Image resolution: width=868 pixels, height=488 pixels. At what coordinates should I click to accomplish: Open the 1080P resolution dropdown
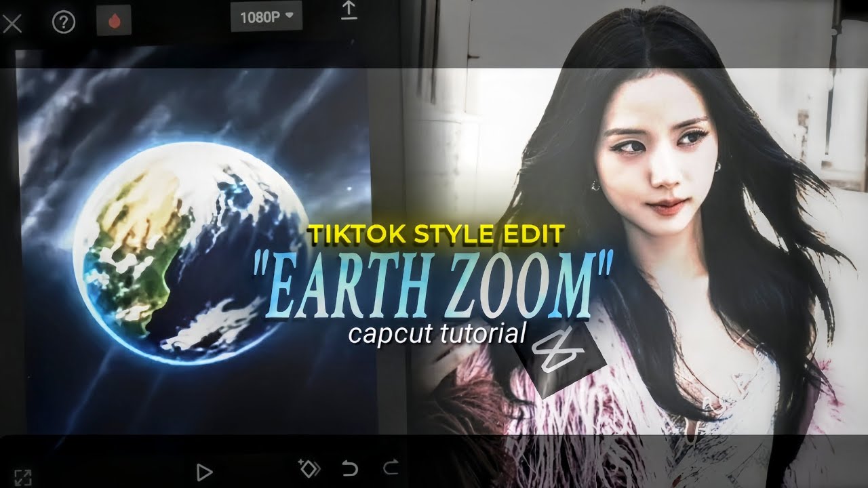coord(267,16)
